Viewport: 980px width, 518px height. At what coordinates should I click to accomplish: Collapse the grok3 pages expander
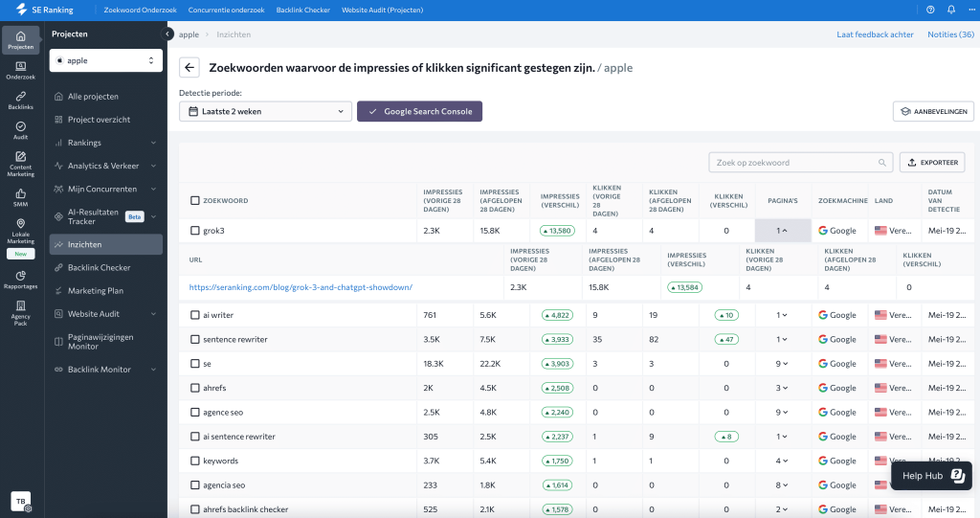[782, 231]
